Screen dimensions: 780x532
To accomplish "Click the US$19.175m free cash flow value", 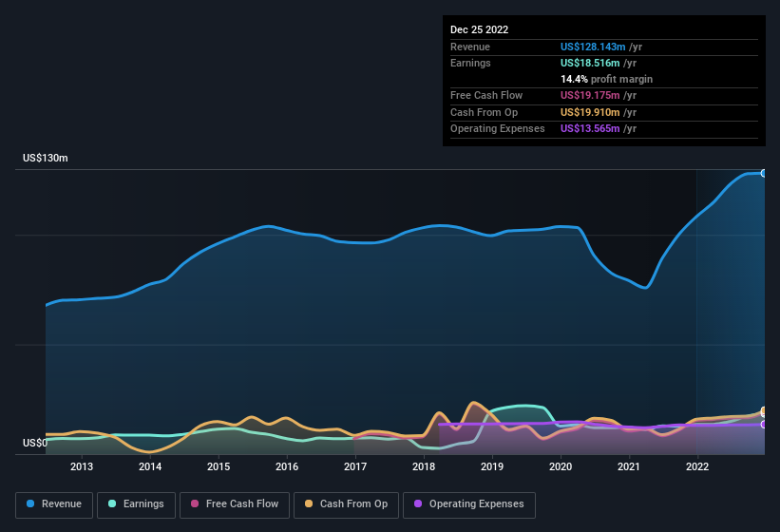I will [590, 96].
